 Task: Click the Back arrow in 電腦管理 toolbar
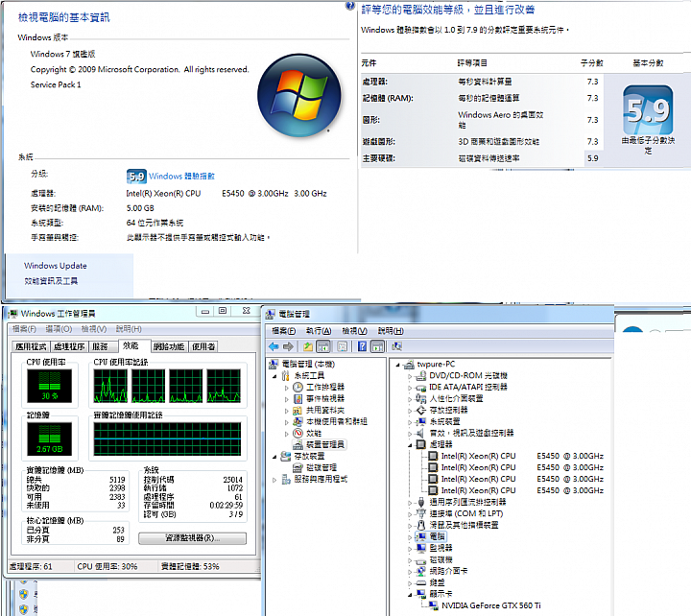(x=274, y=346)
